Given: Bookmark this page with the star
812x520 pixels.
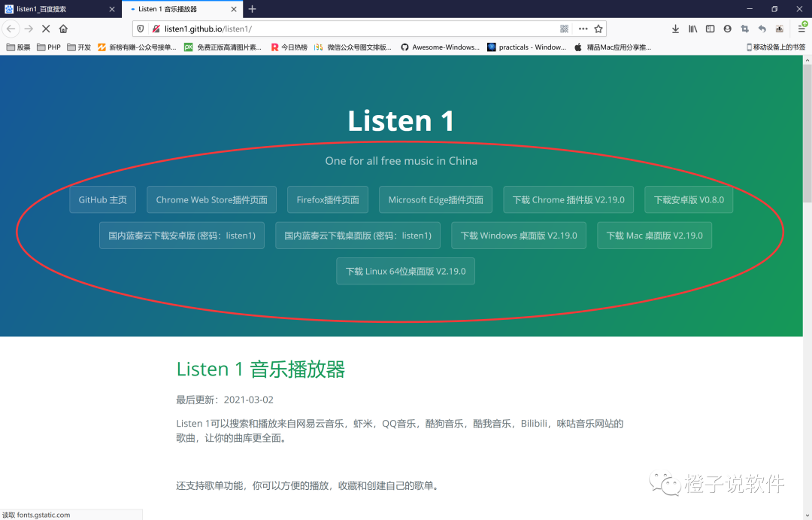Looking at the screenshot, I should 598,29.
